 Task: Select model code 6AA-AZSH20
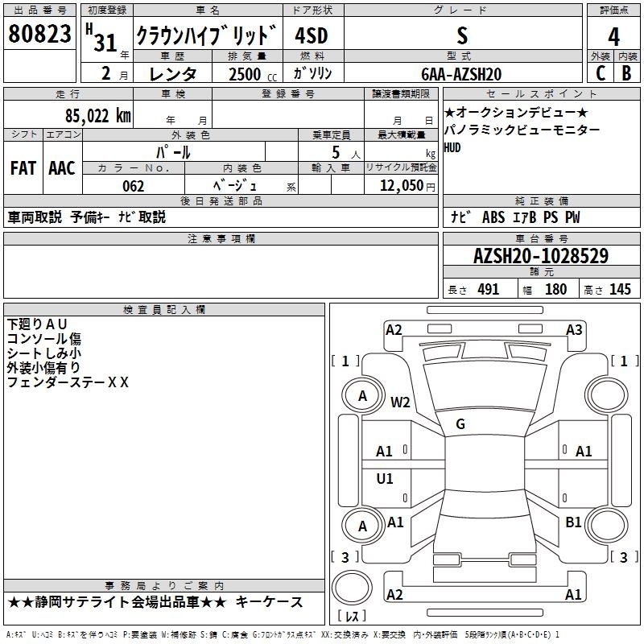[461, 74]
